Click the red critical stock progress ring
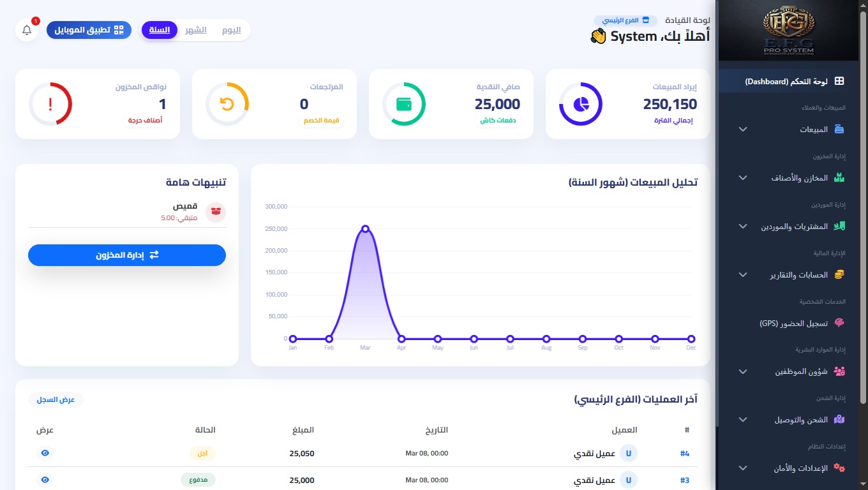Image resolution: width=868 pixels, height=490 pixels. (x=50, y=103)
